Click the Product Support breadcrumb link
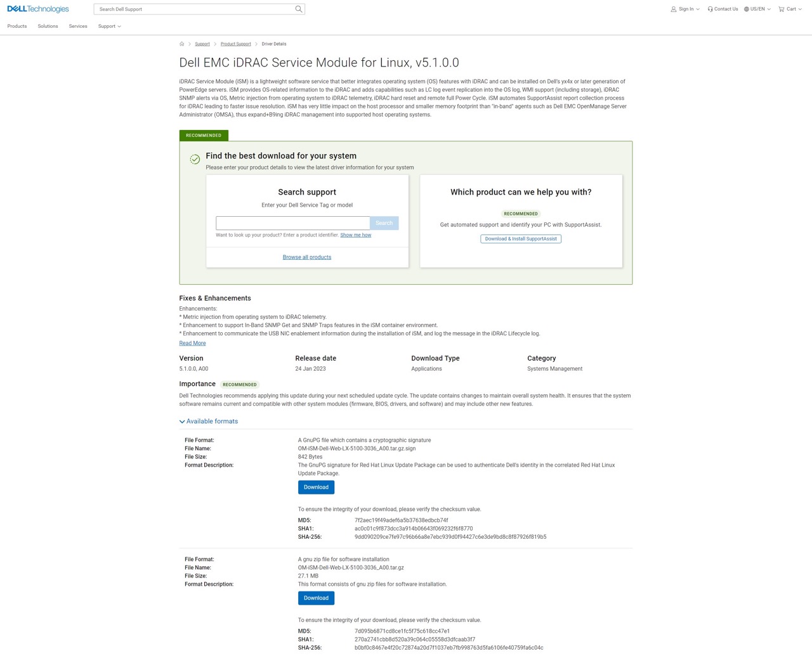Image resolution: width=812 pixels, height=658 pixels. point(236,44)
